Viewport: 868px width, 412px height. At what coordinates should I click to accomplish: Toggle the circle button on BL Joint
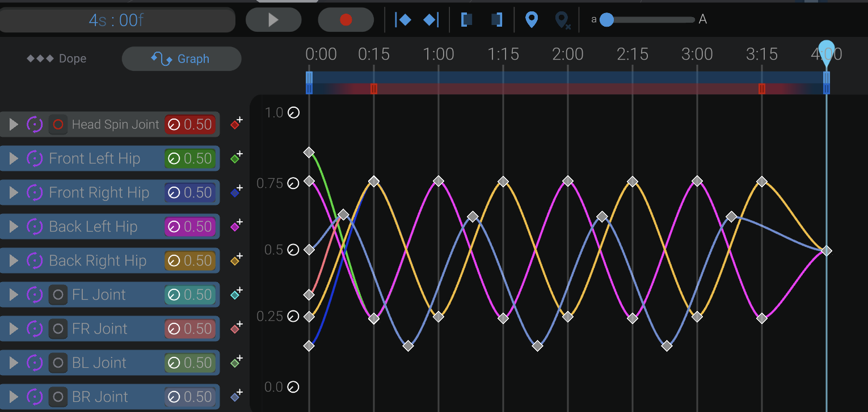(58, 363)
